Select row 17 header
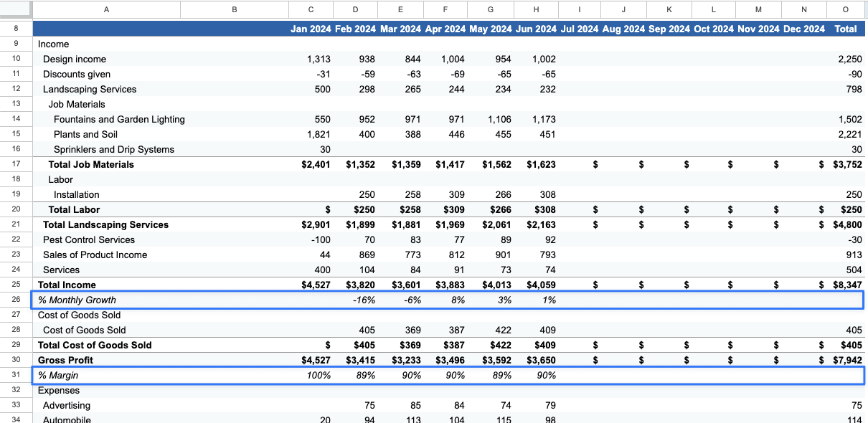 (16, 164)
